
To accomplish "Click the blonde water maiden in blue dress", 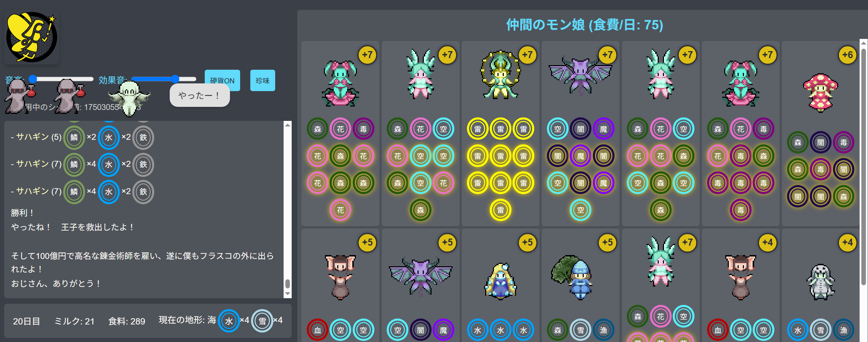I will (x=500, y=281).
